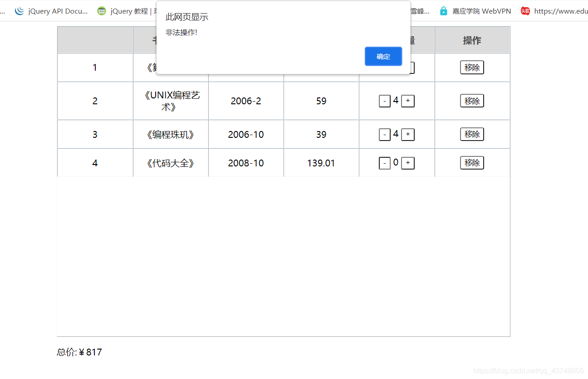Open jQuery 教程 bookmark icon
Viewport: 588px width, 379px height.
pyautogui.click(x=102, y=11)
